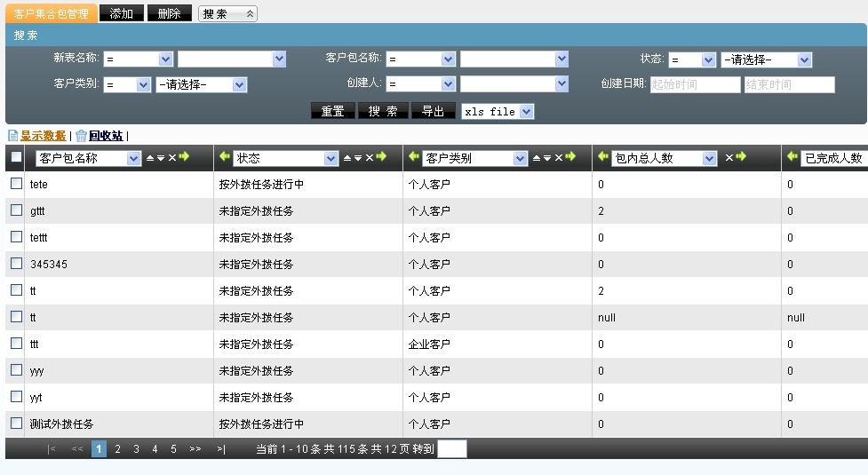Click sort ascending icon in 客户包名称 column

point(150,158)
